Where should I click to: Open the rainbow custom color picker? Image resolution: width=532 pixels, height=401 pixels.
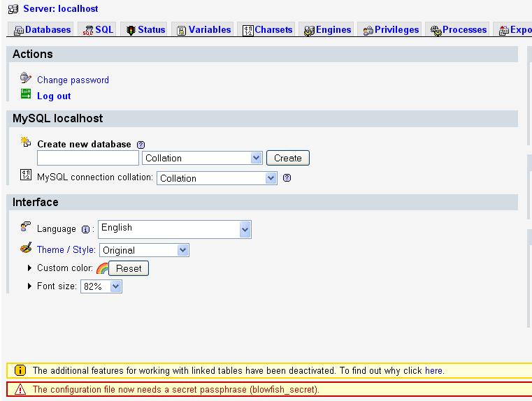(102, 268)
